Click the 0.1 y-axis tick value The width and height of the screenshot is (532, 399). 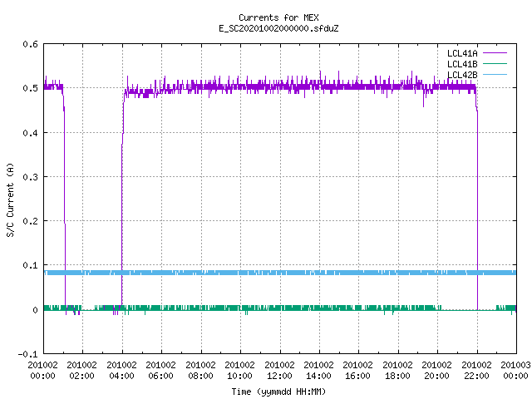pyautogui.click(x=30, y=265)
